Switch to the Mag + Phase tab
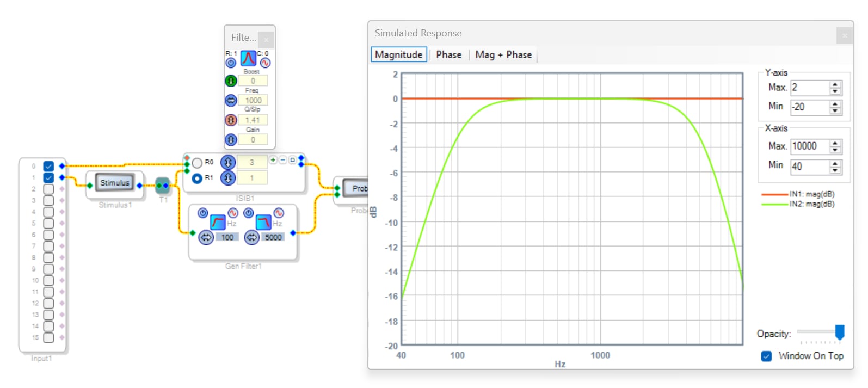The width and height of the screenshot is (868, 388). [503, 54]
